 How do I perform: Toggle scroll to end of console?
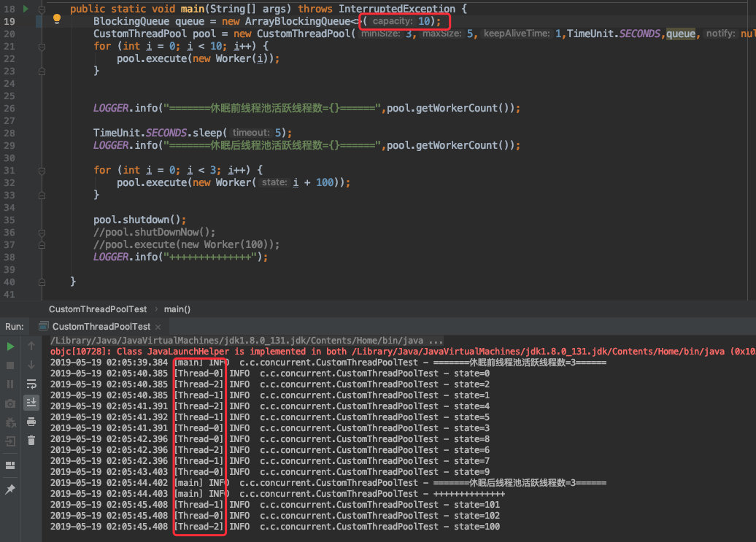pyautogui.click(x=31, y=402)
